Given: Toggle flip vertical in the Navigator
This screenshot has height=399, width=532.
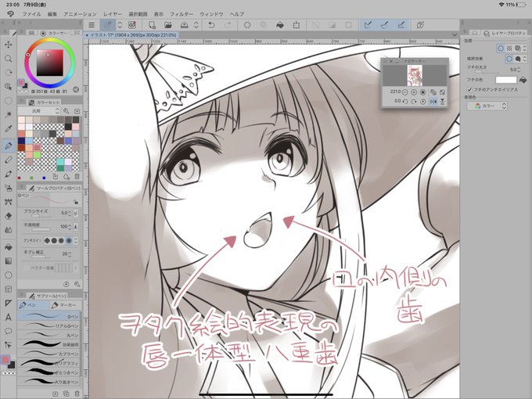Looking at the screenshot, I should (443, 102).
